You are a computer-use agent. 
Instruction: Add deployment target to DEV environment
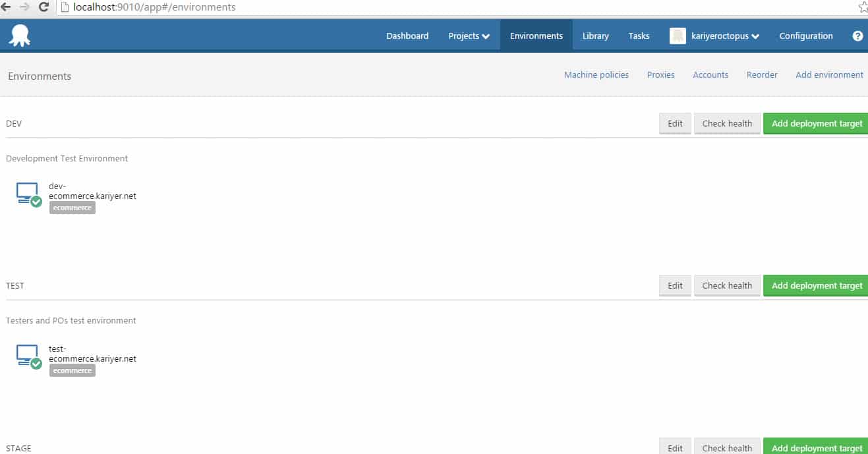[816, 123]
